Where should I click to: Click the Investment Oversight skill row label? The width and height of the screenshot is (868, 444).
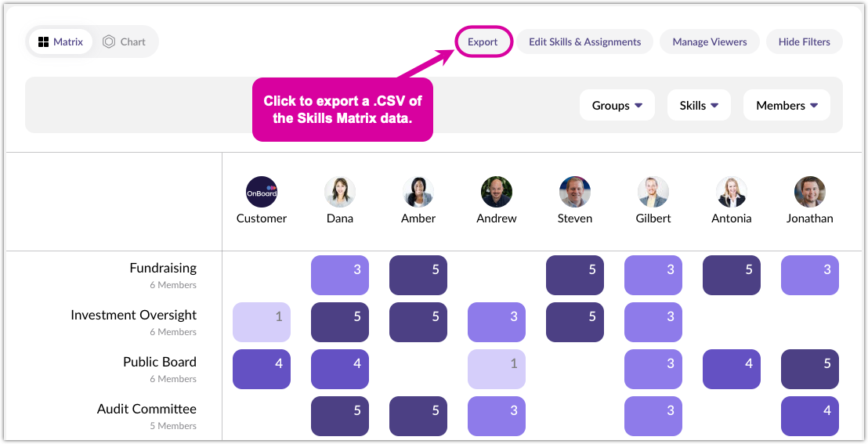(x=133, y=315)
